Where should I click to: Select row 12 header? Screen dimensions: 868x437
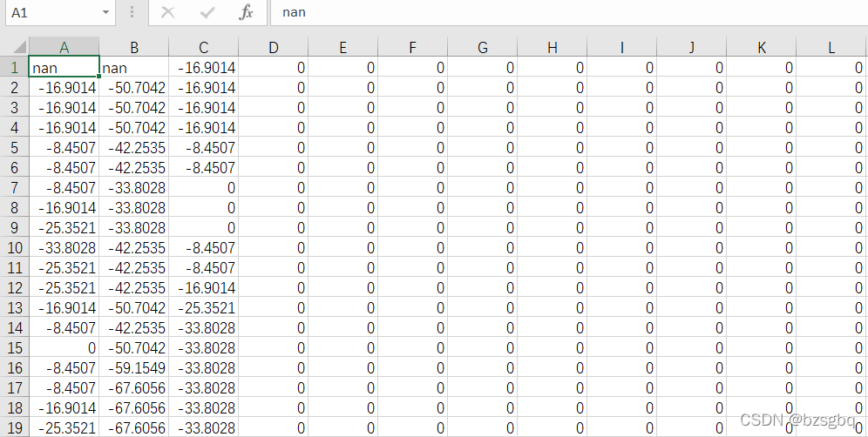[x=15, y=287]
